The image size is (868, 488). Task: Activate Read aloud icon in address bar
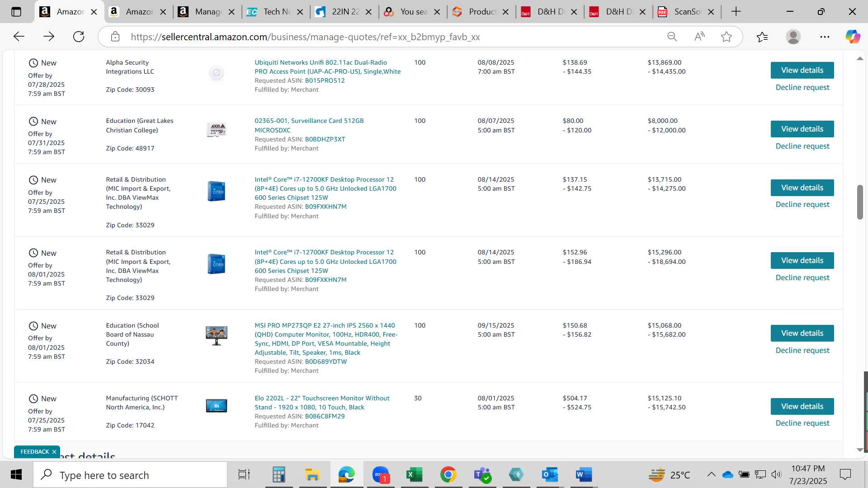[x=699, y=37]
